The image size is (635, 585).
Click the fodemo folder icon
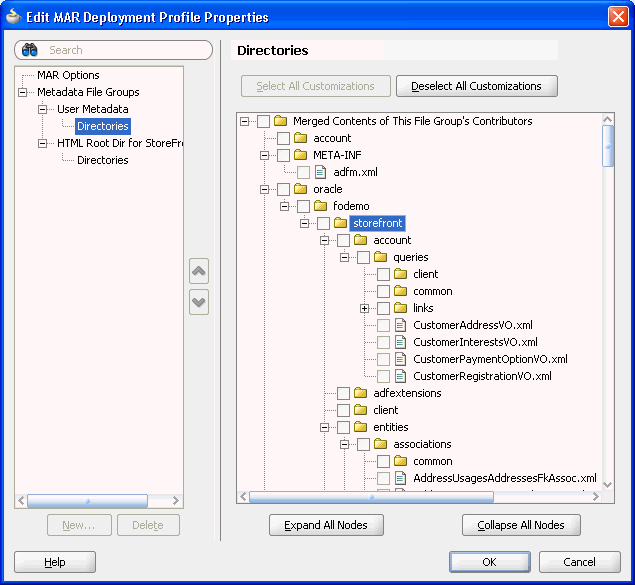click(x=320, y=206)
